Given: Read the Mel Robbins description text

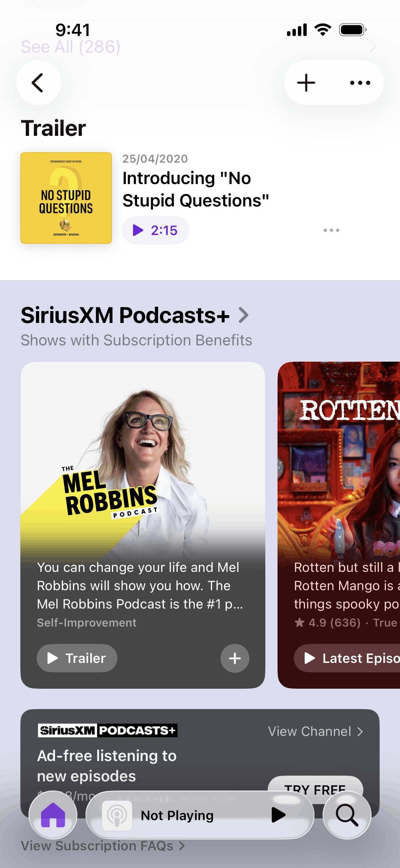Looking at the screenshot, I should pos(140,585).
